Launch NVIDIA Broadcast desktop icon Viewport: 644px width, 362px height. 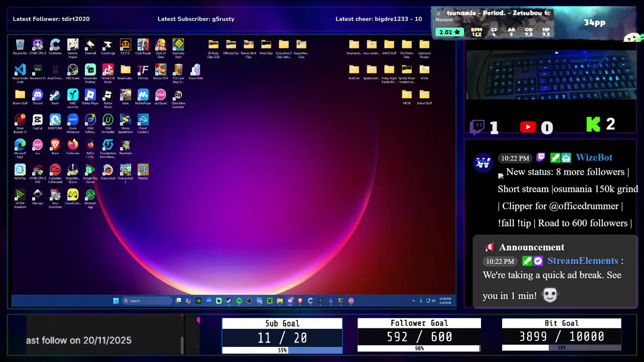pyautogui.click(x=20, y=199)
